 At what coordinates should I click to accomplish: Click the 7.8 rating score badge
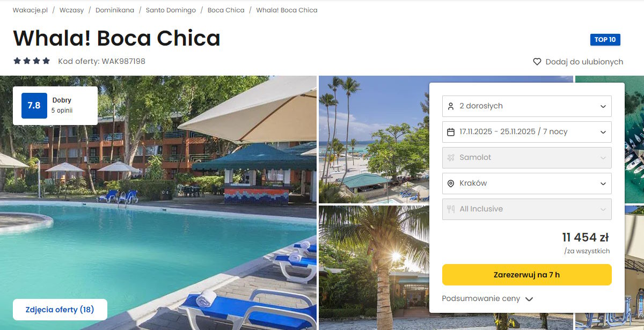tap(34, 106)
